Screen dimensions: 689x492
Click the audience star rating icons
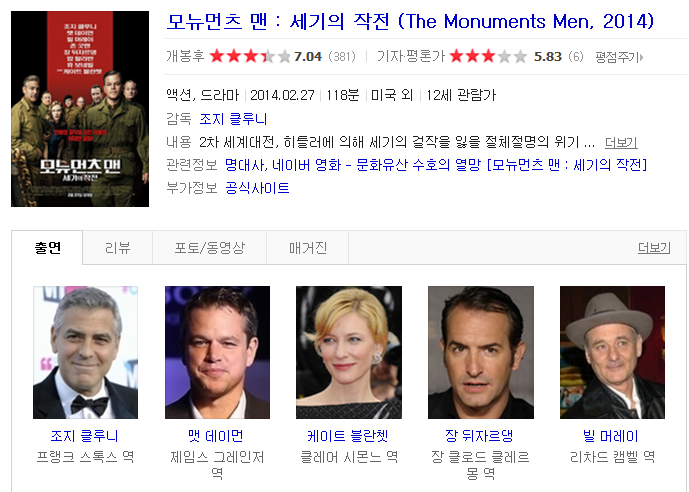click(250, 56)
